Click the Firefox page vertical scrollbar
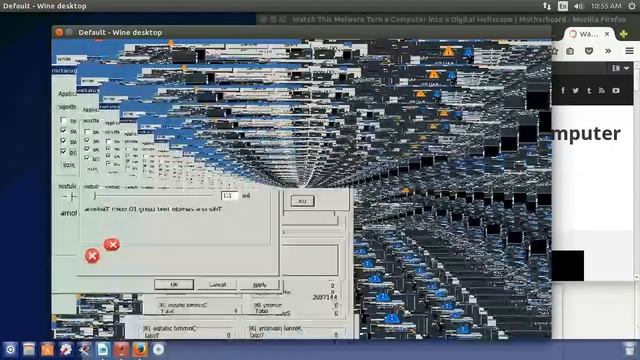 (637, 171)
